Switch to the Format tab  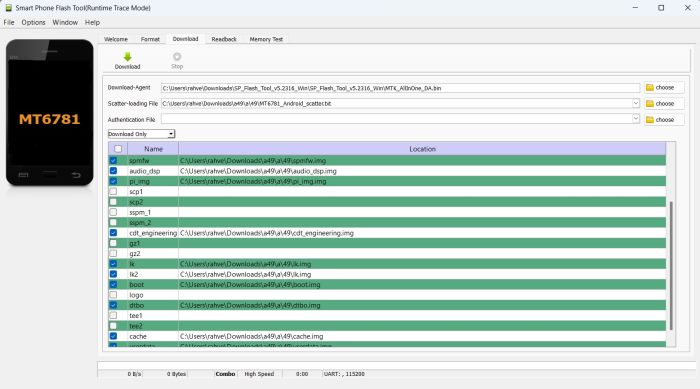[x=150, y=39]
